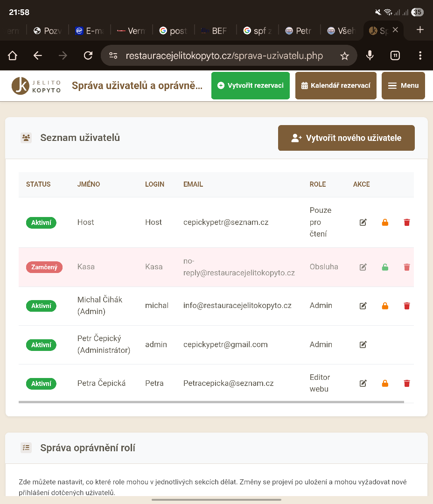Click the table horizontal scrollbar
The width and height of the screenshot is (433, 504).
[x=211, y=402]
